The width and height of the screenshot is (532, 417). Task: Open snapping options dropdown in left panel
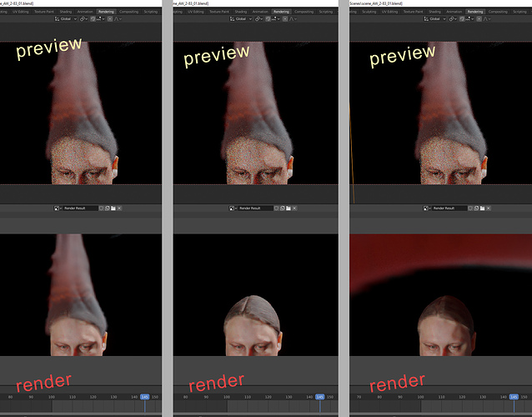point(100,19)
